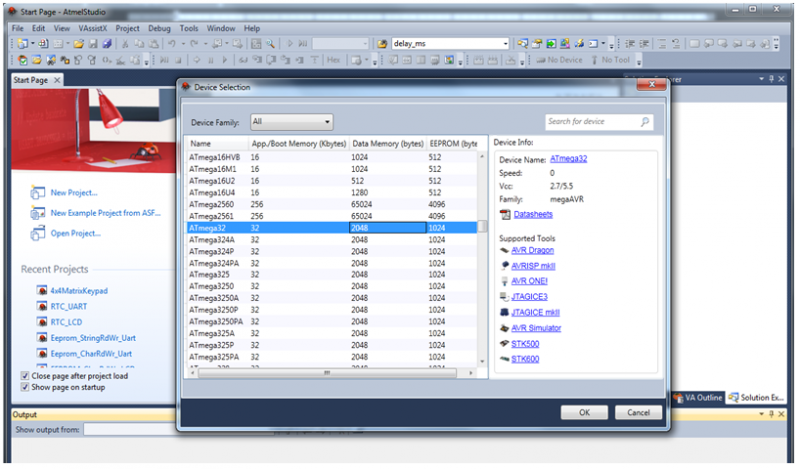Open the Datasheets link
The width and height of the screenshot is (800, 469).
pos(533,214)
